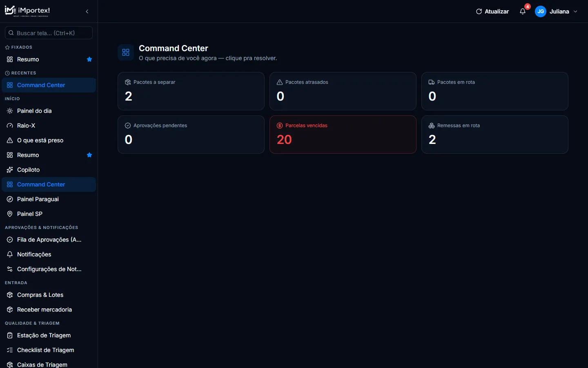588x368 pixels.
Task: Click the O que está preso warning icon
Action: [10, 140]
